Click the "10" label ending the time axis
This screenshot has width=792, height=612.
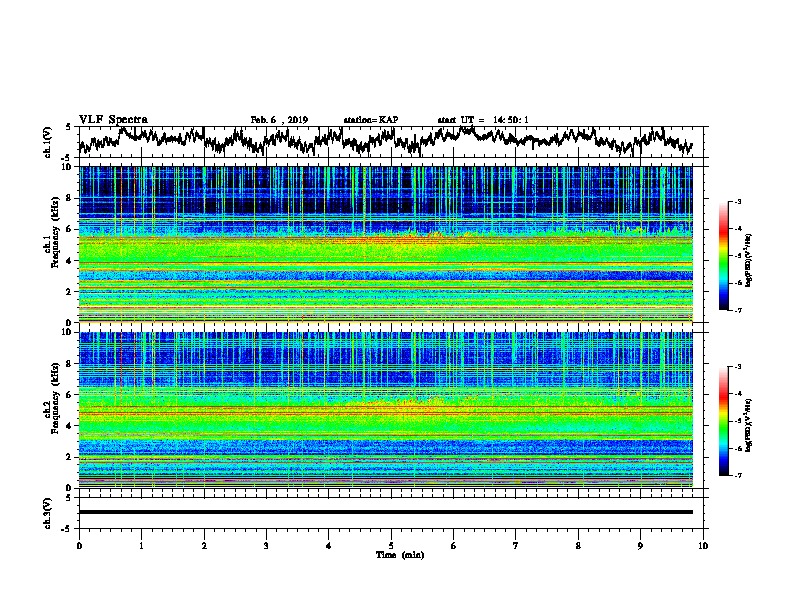pos(703,545)
